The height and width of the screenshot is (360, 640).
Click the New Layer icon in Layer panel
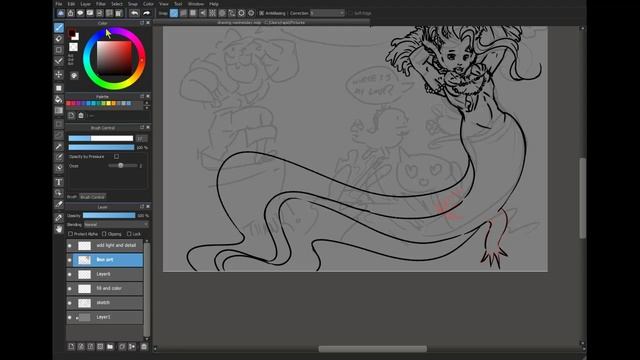click(x=71, y=347)
